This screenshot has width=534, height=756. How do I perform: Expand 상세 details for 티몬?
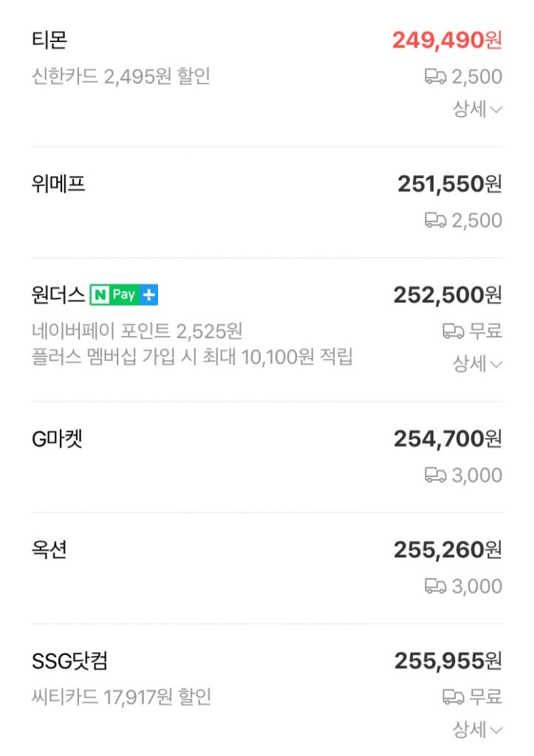pos(477,109)
